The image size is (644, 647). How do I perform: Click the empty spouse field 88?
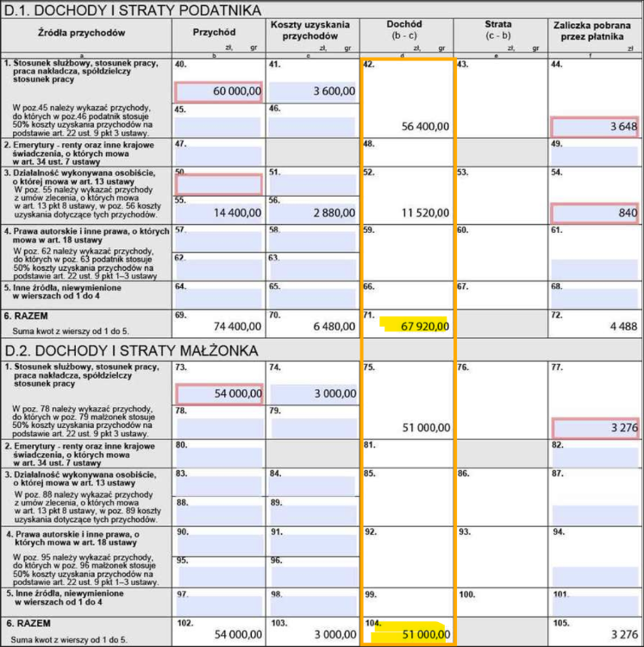(x=220, y=515)
